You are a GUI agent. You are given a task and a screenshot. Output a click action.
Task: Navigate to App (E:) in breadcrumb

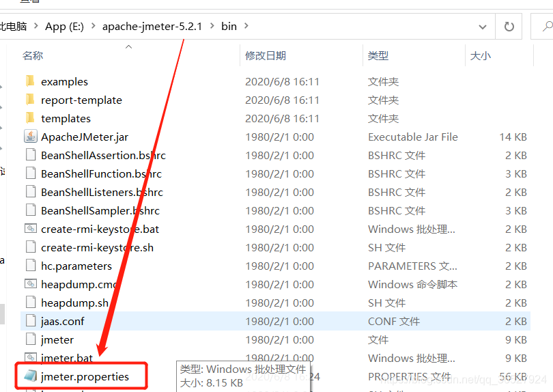coord(64,27)
